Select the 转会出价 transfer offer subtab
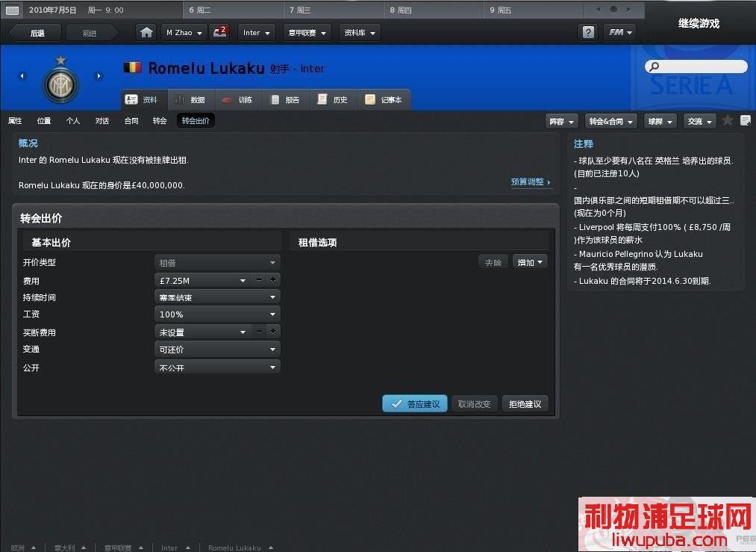 click(196, 120)
